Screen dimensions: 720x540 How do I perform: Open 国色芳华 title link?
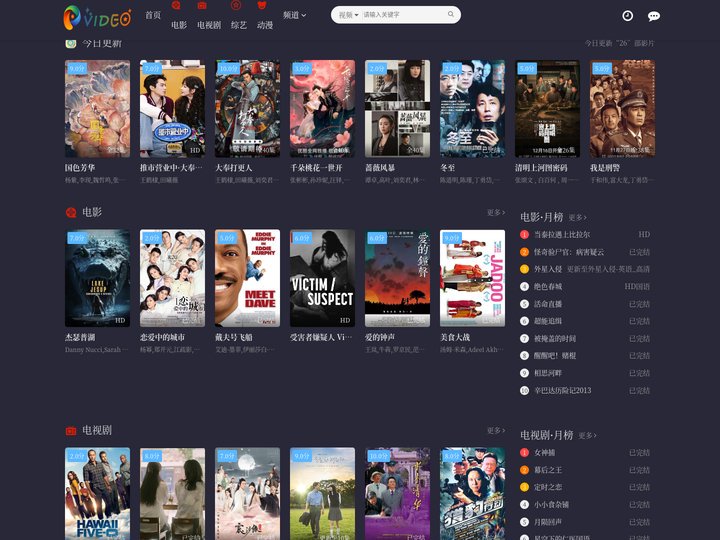coord(80,168)
